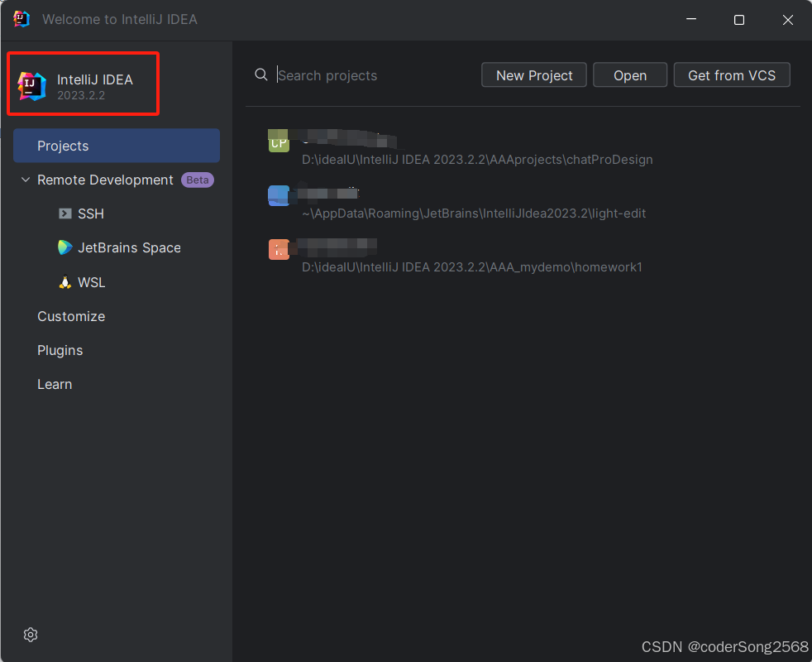Open the Remote Development section
Image resolution: width=812 pixels, height=662 pixels.
coord(105,180)
